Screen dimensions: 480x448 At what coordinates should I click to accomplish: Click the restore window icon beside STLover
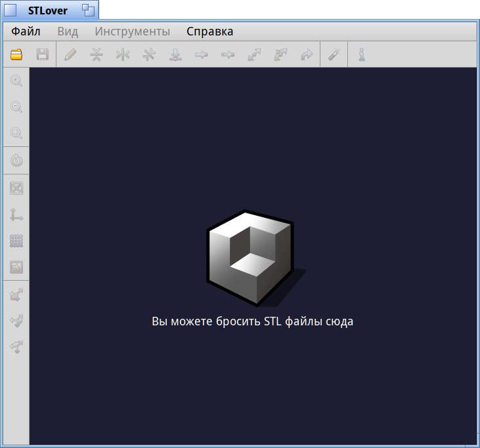89,10
